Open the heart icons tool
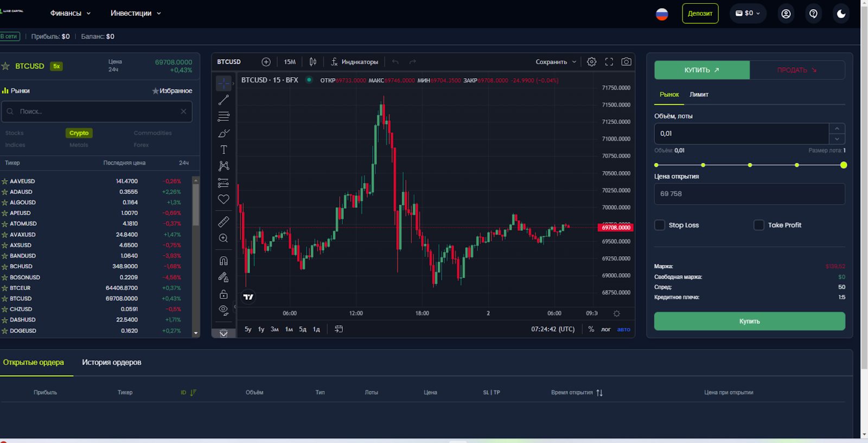This screenshot has width=868, height=443. click(x=224, y=199)
